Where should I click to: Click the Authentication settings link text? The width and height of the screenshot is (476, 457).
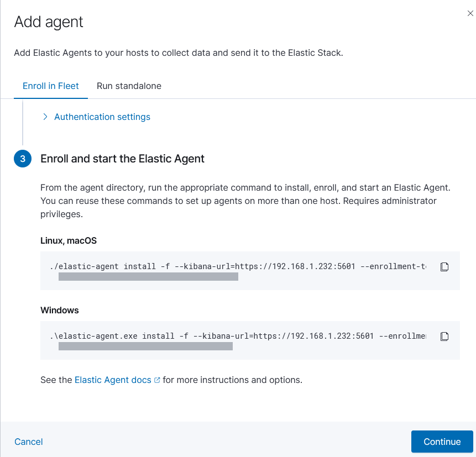[x=102, y=117]
